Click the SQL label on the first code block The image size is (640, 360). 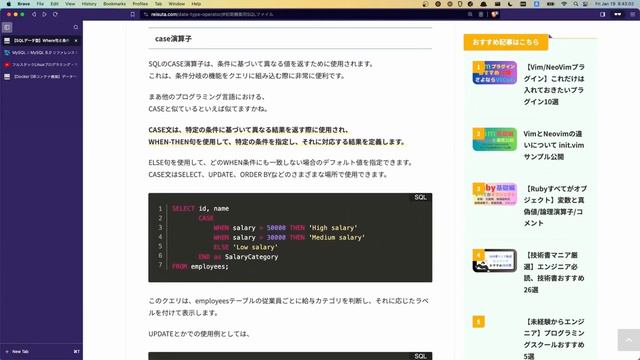coord(420,198)
